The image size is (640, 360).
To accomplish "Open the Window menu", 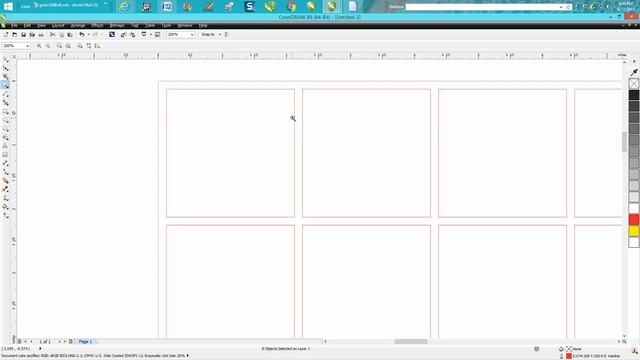I will coord(185,25).
